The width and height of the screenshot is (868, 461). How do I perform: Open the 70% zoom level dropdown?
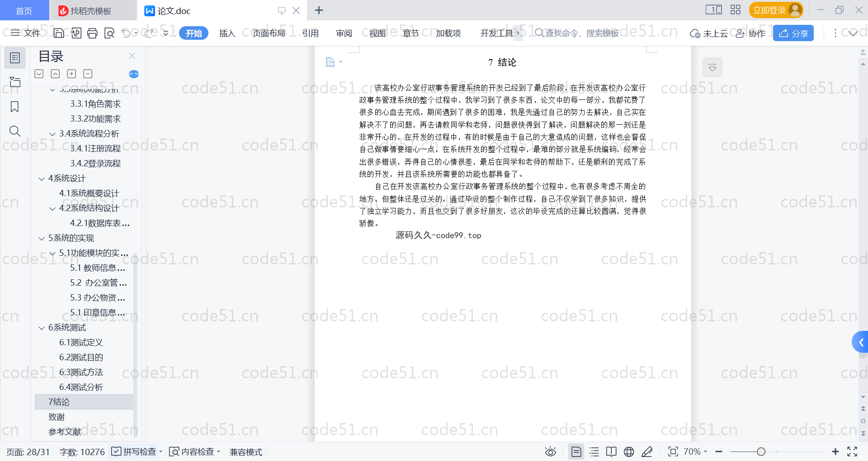click(695, 452)
